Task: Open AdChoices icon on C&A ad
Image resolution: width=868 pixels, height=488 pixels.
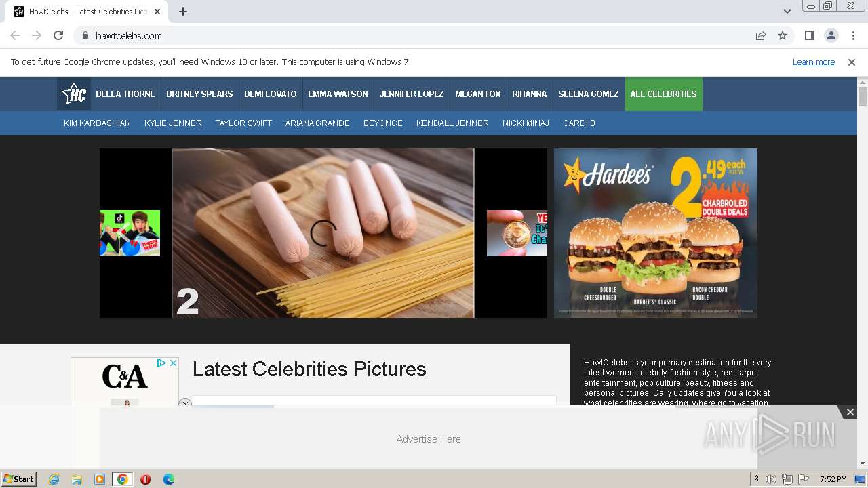Action: [x=162, y=363]
